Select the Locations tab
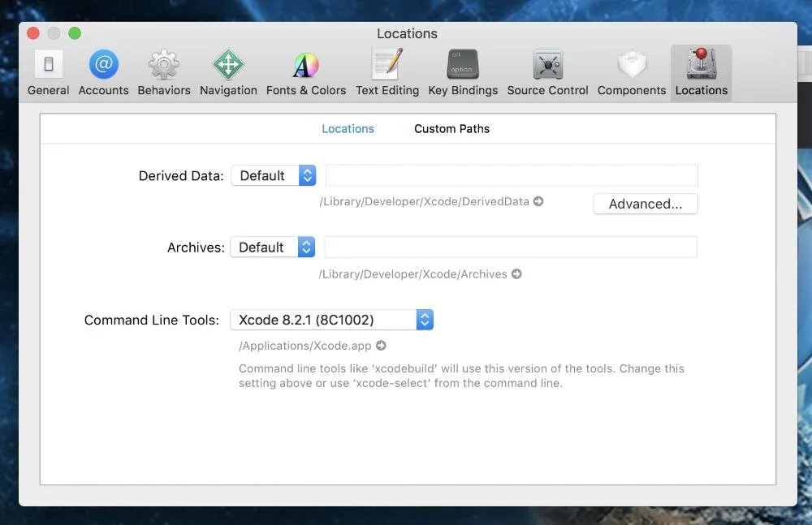Image resolution: width=812 pixels, height=525 pixels. [348, 128]
